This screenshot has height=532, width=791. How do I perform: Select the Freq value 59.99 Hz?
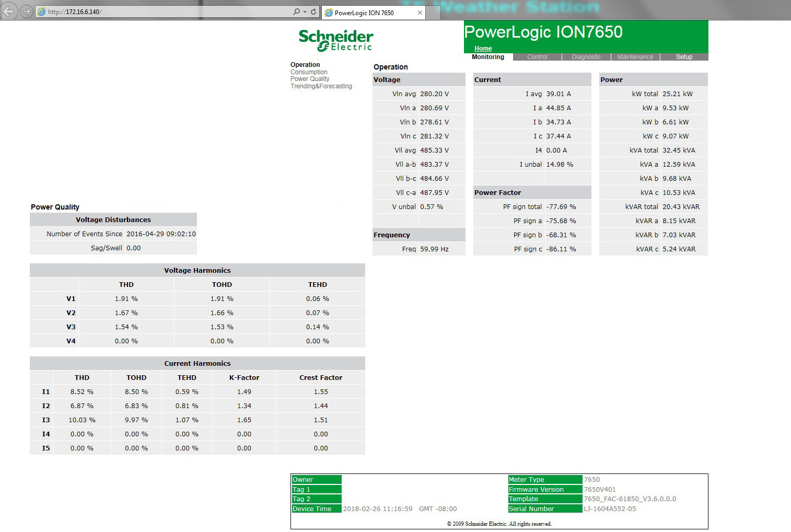[x=434, y=249]
